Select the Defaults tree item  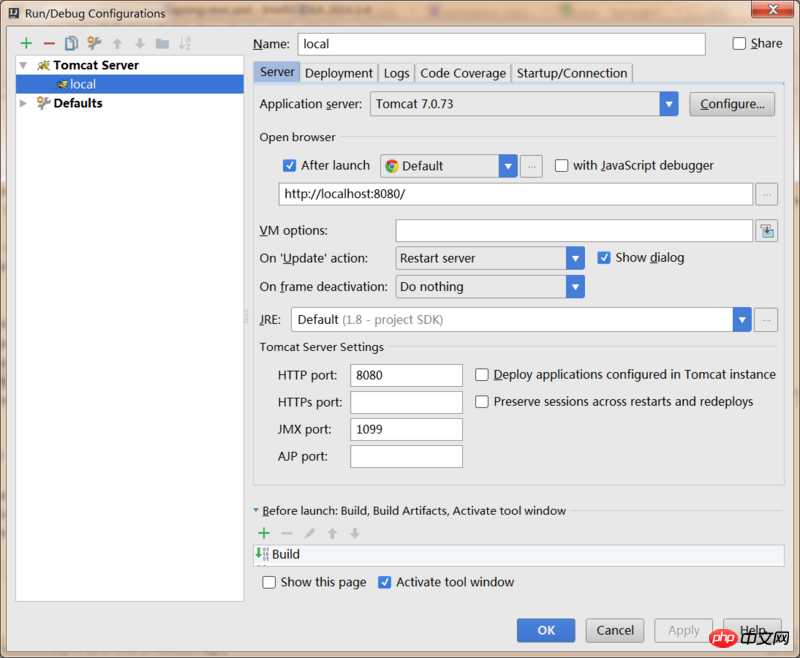click(78, 103)
